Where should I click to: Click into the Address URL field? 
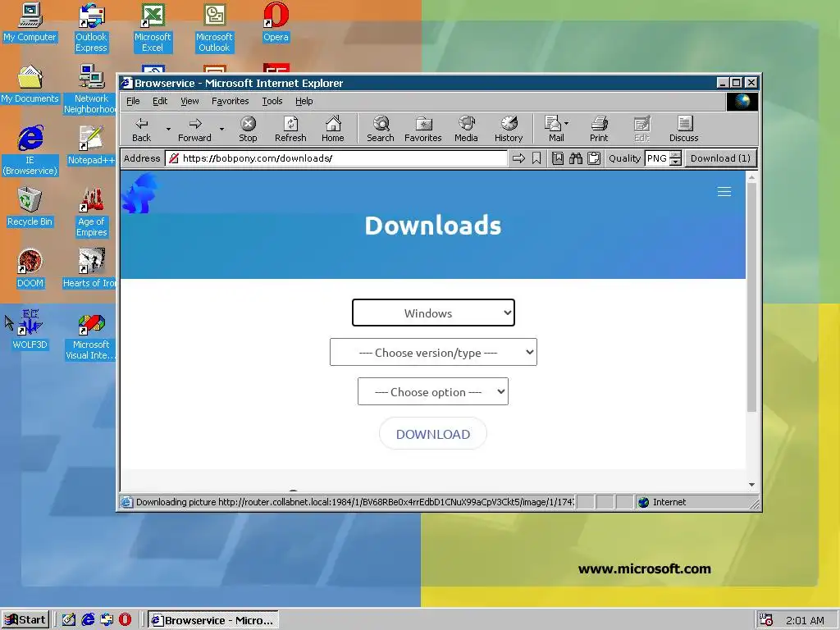tap(336, 158)
